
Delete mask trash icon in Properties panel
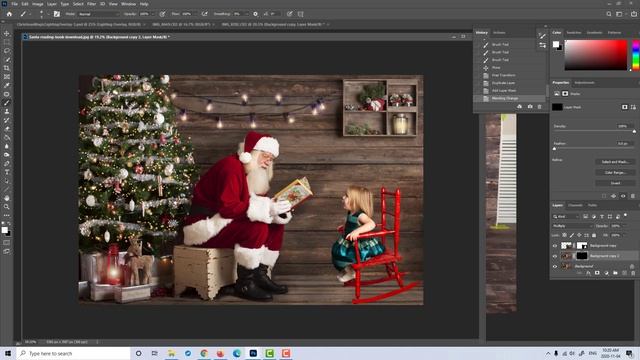(x=633, y=196)
